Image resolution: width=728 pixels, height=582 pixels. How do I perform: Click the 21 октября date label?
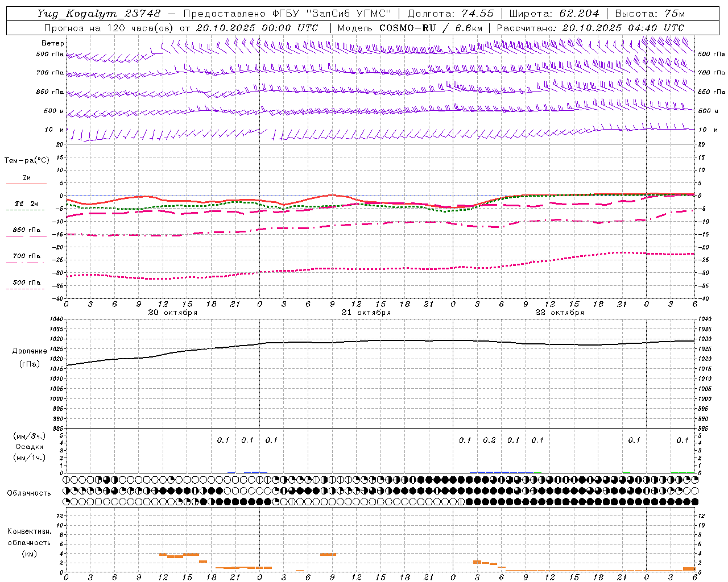coord(366,313)
